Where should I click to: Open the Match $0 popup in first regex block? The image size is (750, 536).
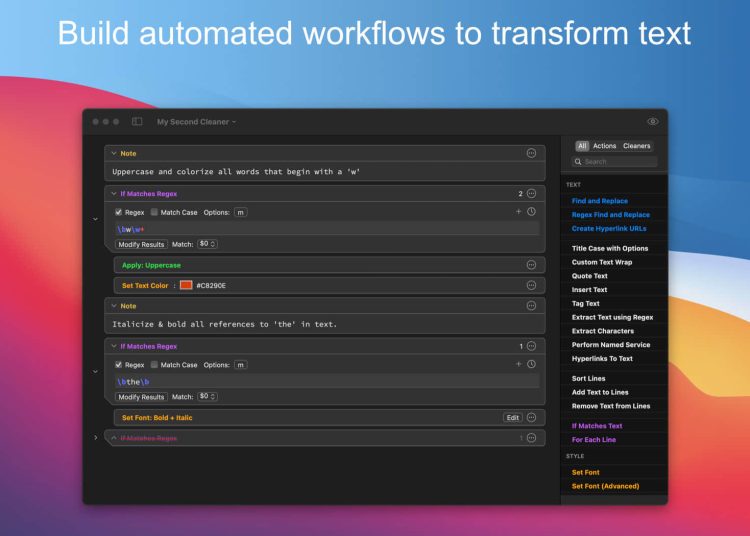(208, 244)
